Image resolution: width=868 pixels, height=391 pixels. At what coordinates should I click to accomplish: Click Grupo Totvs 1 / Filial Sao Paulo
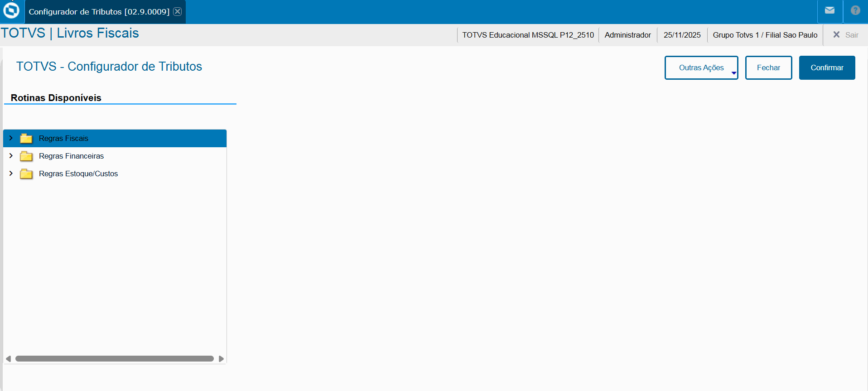pos(765,35)
